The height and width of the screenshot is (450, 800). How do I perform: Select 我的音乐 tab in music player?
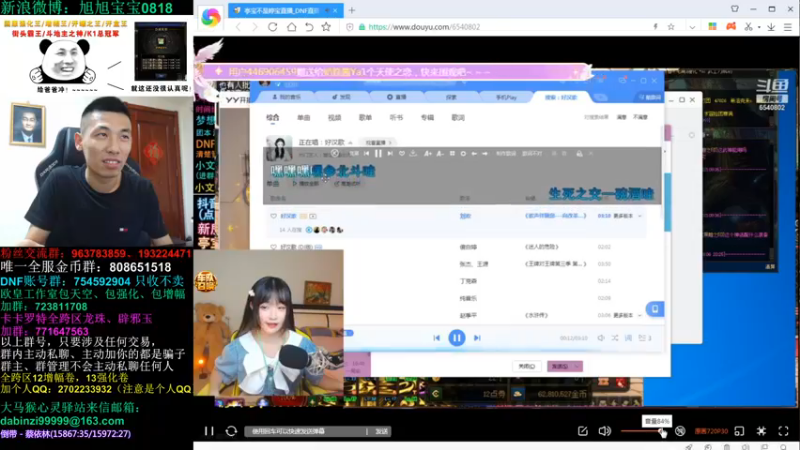coord(286,97)
